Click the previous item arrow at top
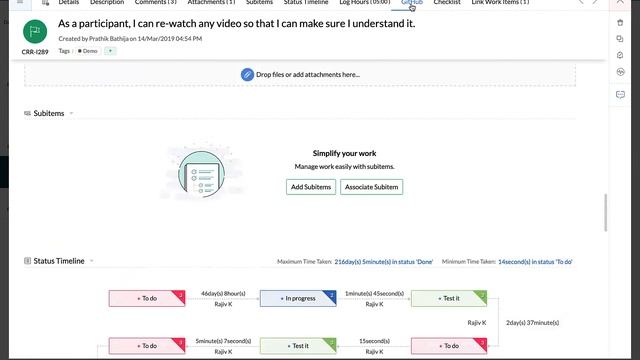Image resolution: width=640 pixels, height=360 pixels. pos(581,2)
